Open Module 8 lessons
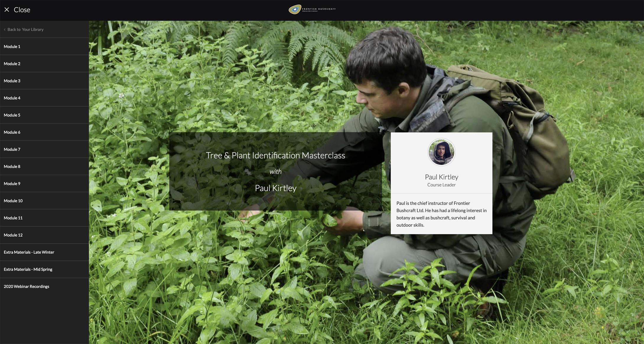This screenshot has width=644, height=344. [12, 166]
